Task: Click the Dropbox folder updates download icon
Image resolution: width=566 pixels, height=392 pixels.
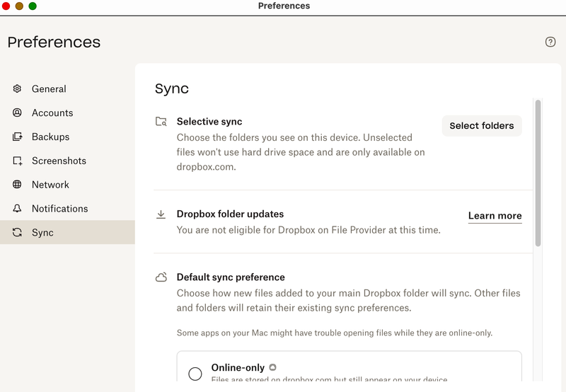Action: 161,214
